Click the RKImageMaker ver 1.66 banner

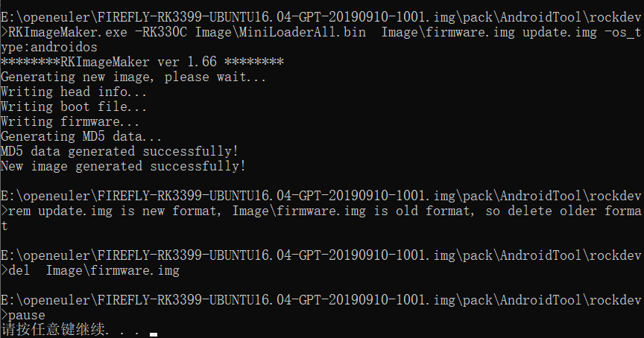142,62
